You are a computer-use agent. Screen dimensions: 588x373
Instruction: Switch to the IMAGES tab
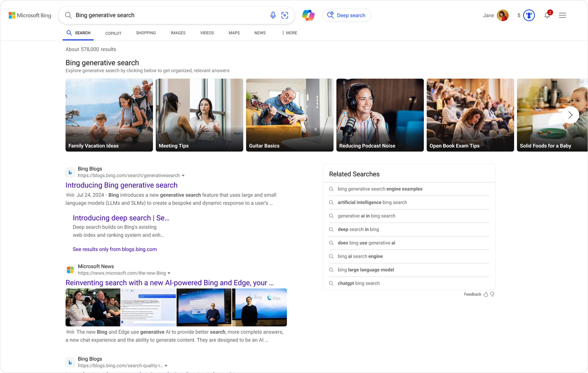click(178, 33)
